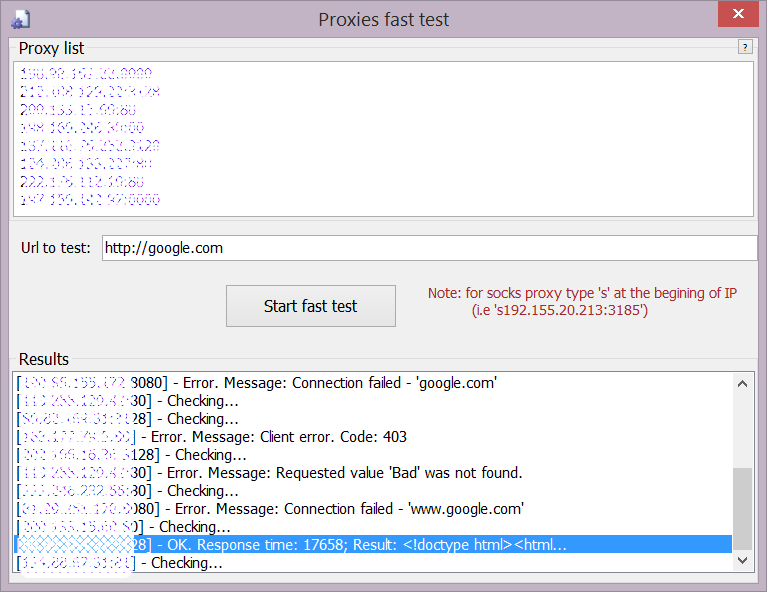Click the Url to test label
Image resolution: width=767 pixels, height=592 pixels.
click(56, 248)
